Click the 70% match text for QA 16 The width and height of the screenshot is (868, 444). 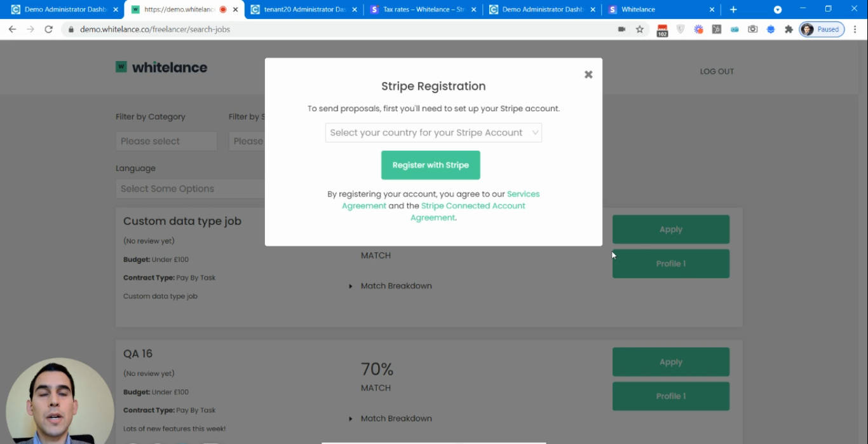pyautogui.click(x=377, y=369)
